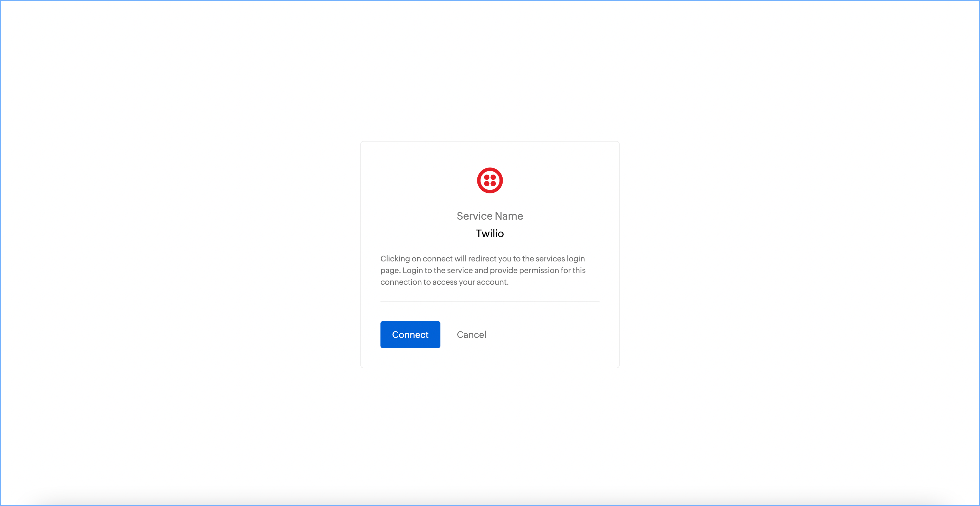Click the description line starting "Clicking on connect"

(483, 259)
